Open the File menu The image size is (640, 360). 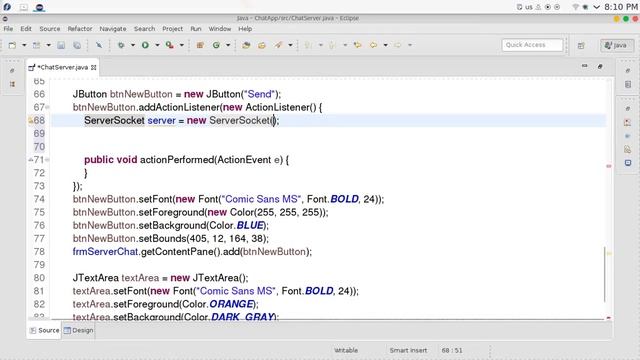click(8, 29)
